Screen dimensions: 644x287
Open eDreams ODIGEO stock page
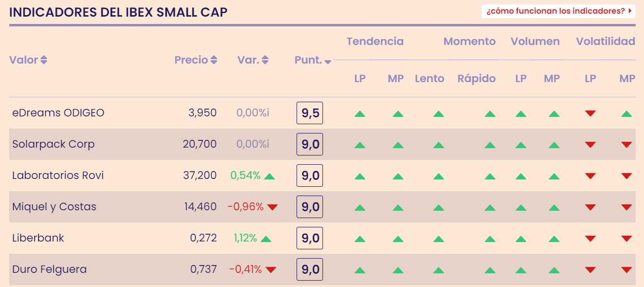coord(58,113)
